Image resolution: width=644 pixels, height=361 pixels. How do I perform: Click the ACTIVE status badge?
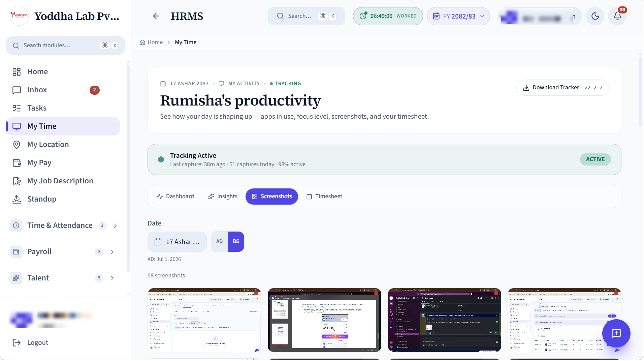tap(595, 159)
